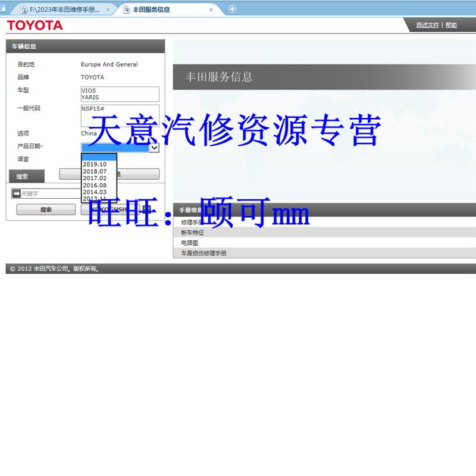Viewport: 476px width, 476px height.
Task: Click the TOYOTA logo
Action: coord(35,26)
